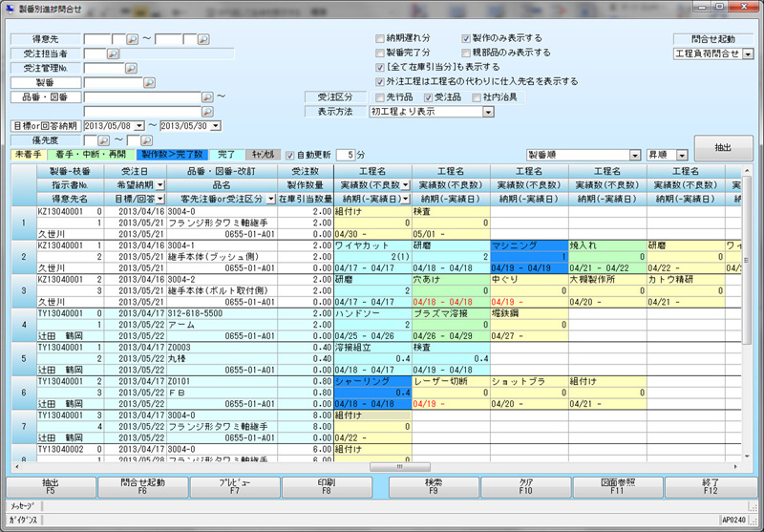Expand the 製番順 sort dropdown
The height and width of the screenshot is (532, 764).
[635, 155]
